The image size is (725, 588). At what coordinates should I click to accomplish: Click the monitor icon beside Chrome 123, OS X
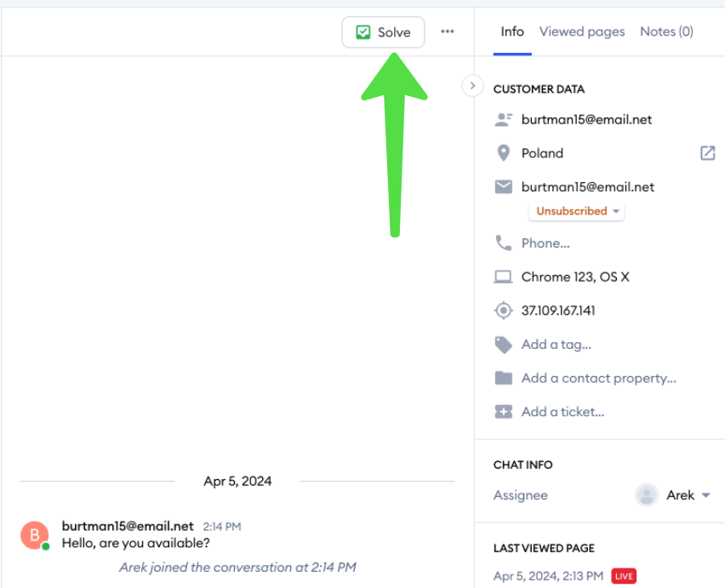pyautogui.click(x=503, y=277)
